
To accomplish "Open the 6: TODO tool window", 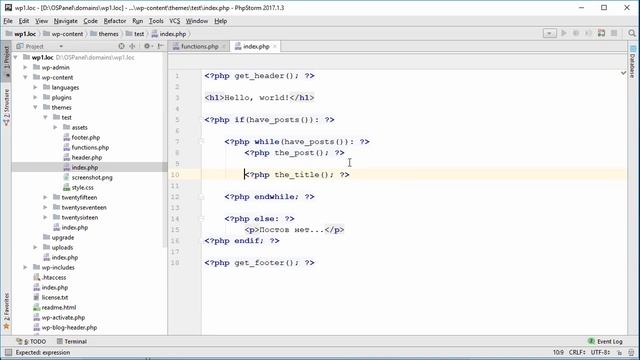I will pyautogui.click(x=31, y=341).
